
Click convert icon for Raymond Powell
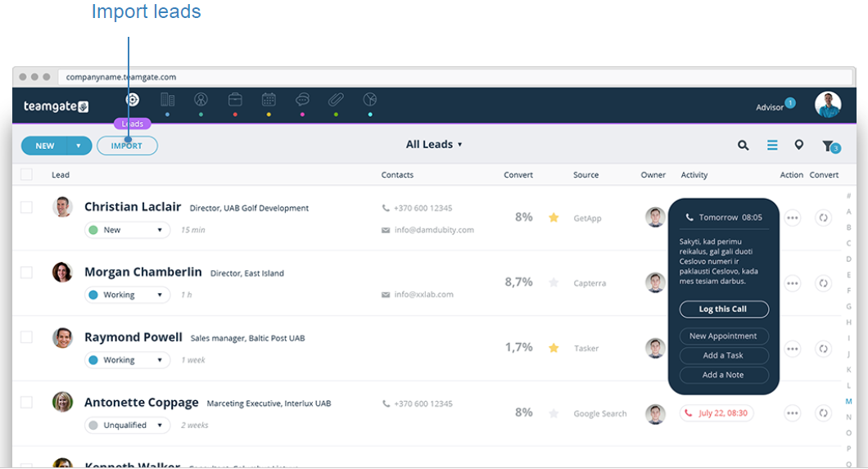824,349
